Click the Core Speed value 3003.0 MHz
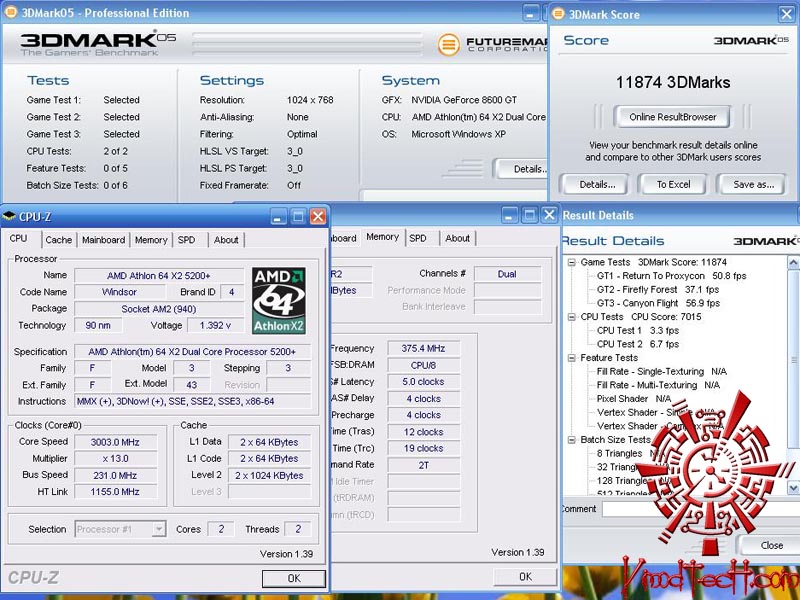 [x=116, y=442]
